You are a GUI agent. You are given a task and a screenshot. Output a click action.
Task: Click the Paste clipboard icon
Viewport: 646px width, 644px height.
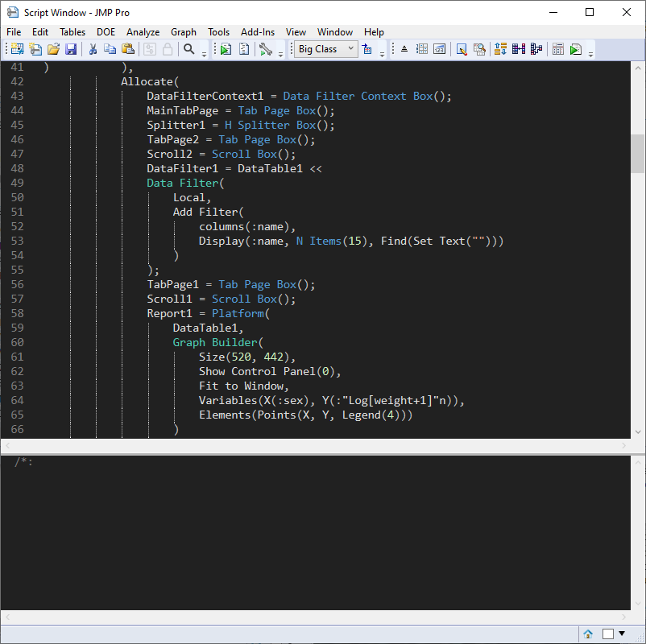(128, 49)
